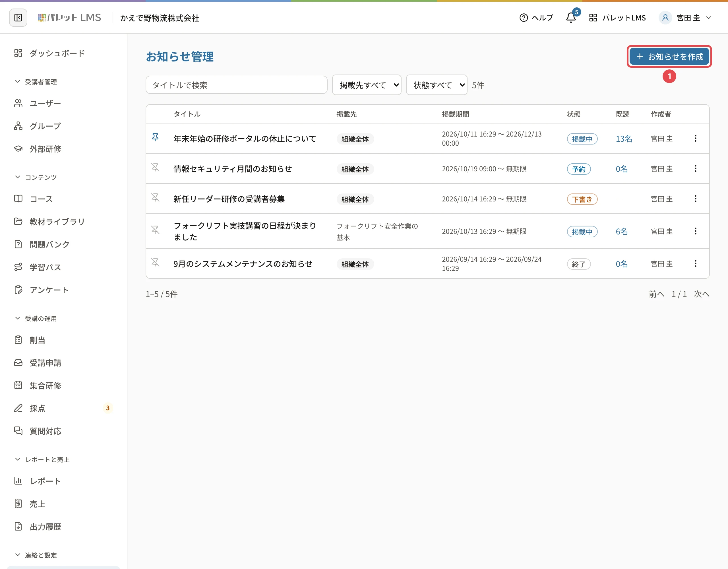Open more options for 9月のシステムメンテナンス row

(x=695, y=263)
